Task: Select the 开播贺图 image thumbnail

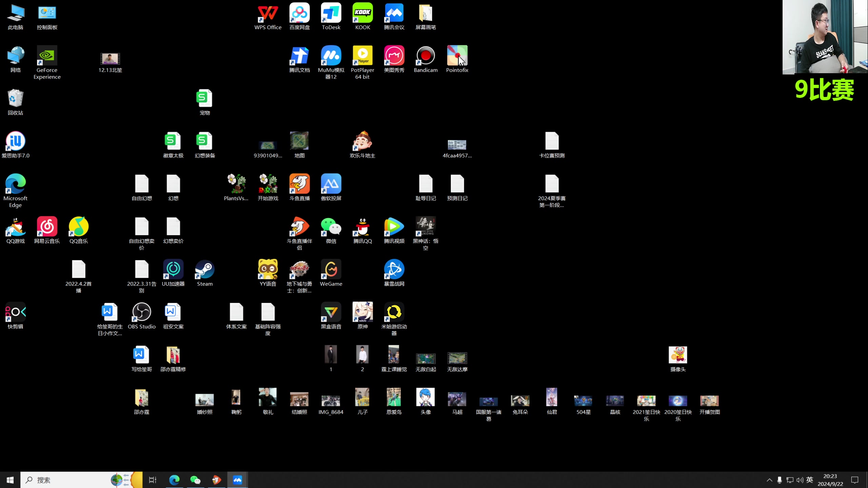Action: pyautogui.click(x=709, y=405)
